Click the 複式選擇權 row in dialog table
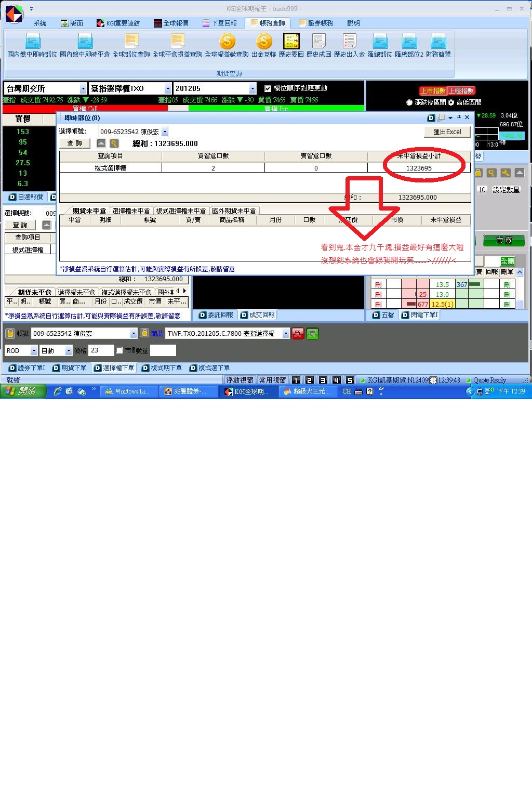 click(x=265, y=168)
